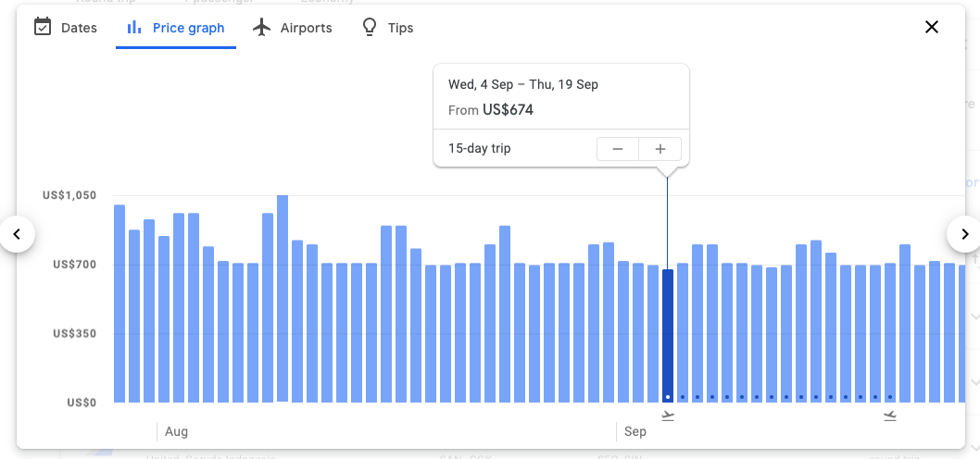The image size is (980, 459).
Task: Click the Aug month label on axis
Action: click(176, 431)
